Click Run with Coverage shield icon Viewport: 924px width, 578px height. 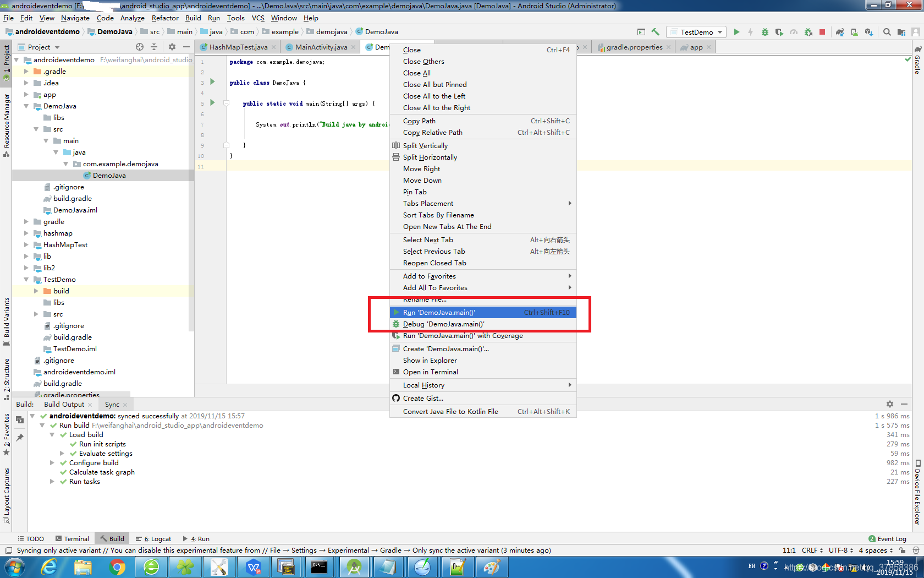779,32
